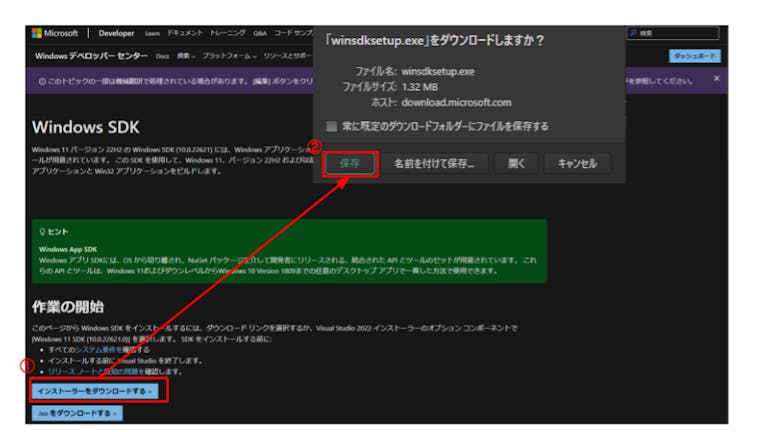Click the file name winsdksetup.exe in dialog

tap(438, 72)
